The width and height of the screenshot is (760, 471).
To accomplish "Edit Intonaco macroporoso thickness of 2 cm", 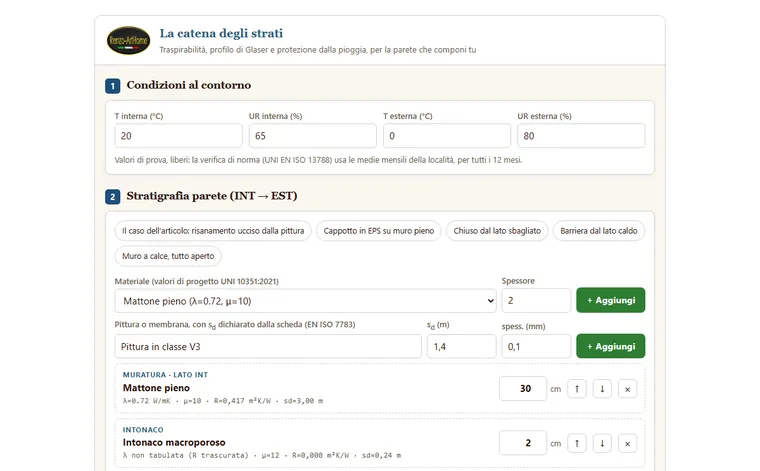I will point(523,443).
